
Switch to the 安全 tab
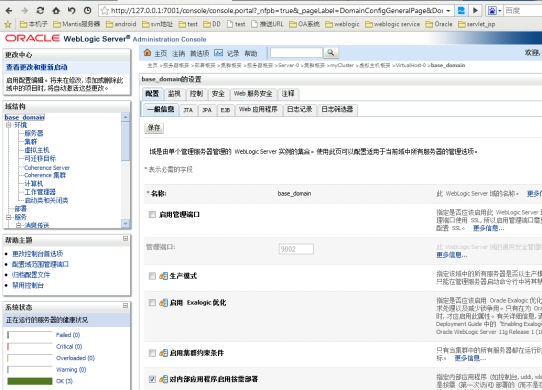(218, 94)
